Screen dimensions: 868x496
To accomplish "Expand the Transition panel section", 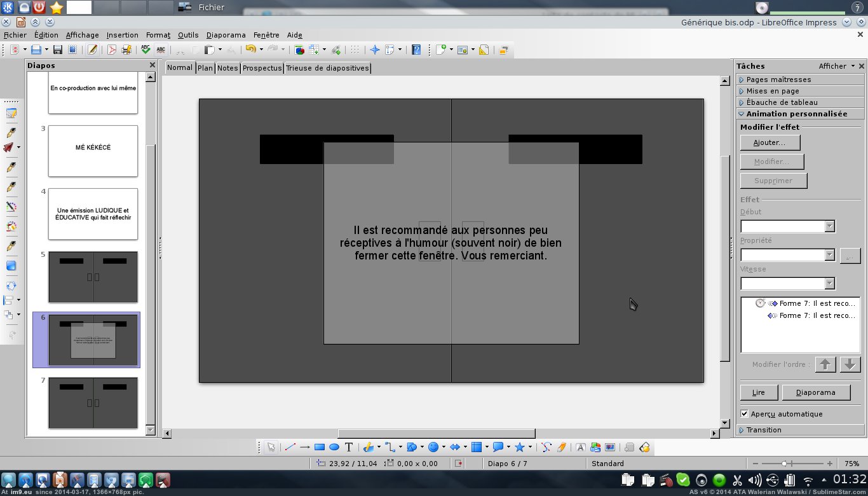I will pyautogui.click(x=764, y=430).
